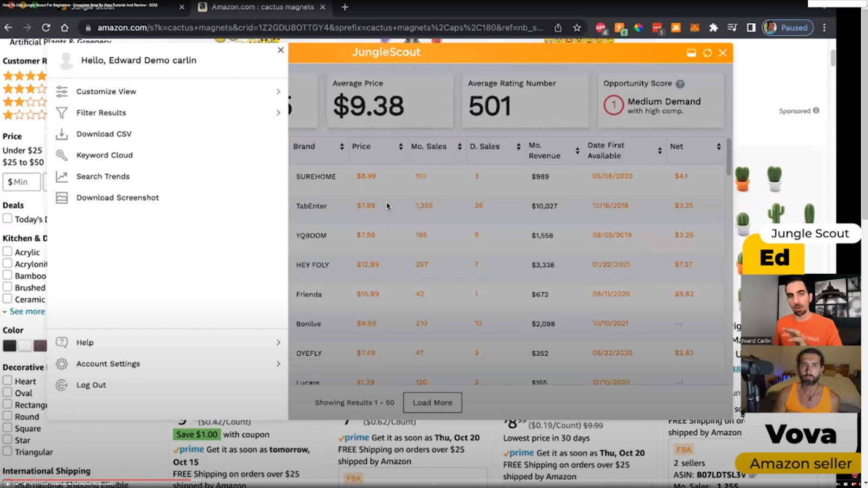868x488 pixels.
Task: Go back in browser history
Action: pos(8,28)
